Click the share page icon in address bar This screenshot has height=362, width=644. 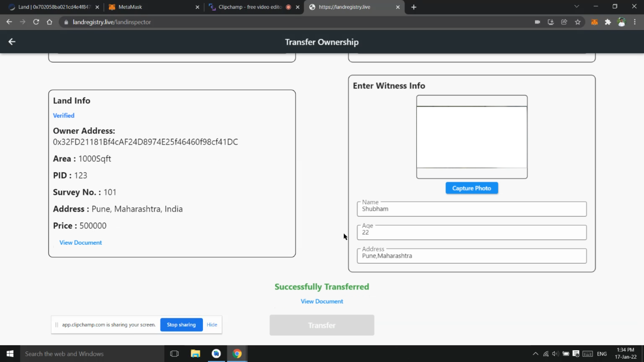(564, 22)
